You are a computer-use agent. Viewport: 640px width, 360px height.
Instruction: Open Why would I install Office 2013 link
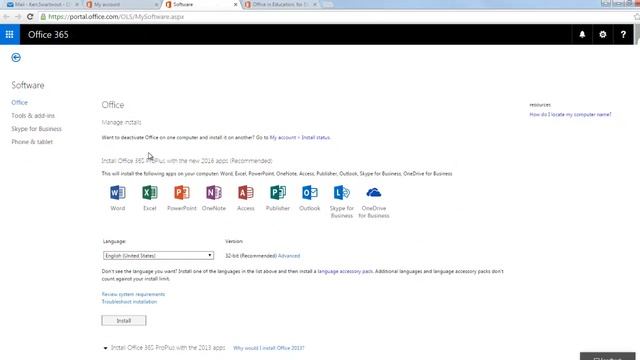click(x=269, y=348)
